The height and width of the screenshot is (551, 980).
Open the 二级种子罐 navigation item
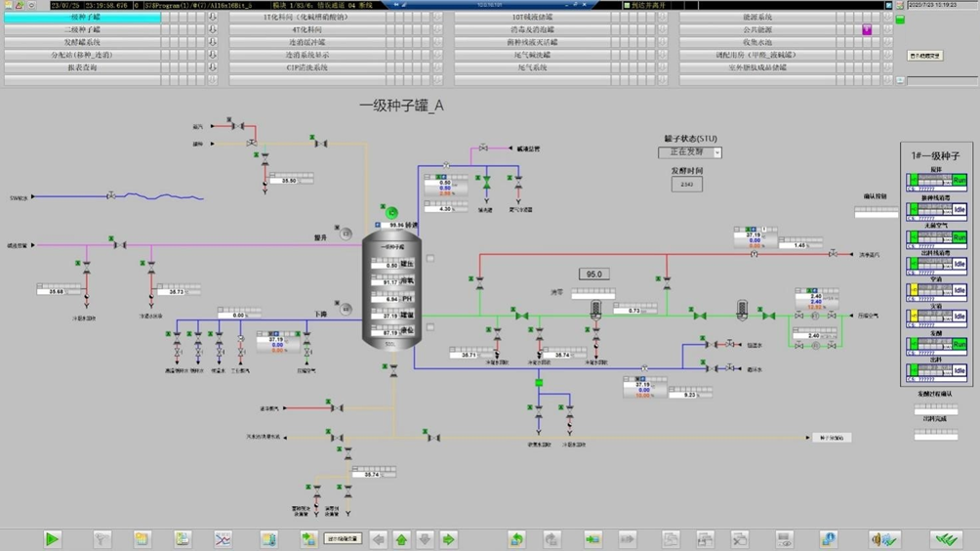(83, 30)
